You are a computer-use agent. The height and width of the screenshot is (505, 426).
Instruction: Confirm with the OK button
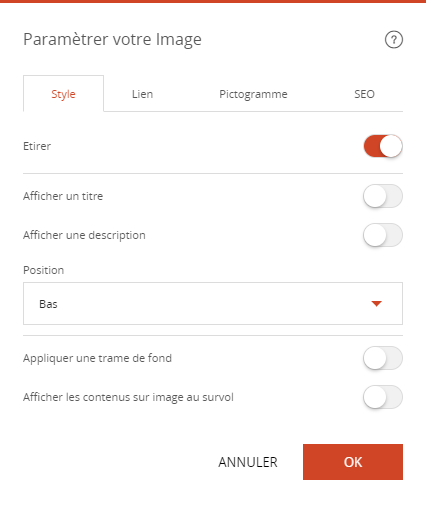(x=353, y=462)
